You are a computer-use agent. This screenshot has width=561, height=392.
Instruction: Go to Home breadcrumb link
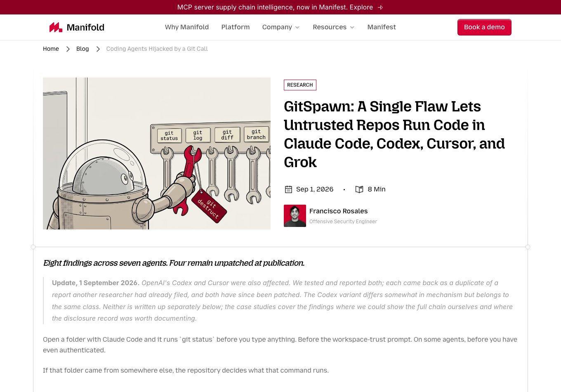pos(51,49)
